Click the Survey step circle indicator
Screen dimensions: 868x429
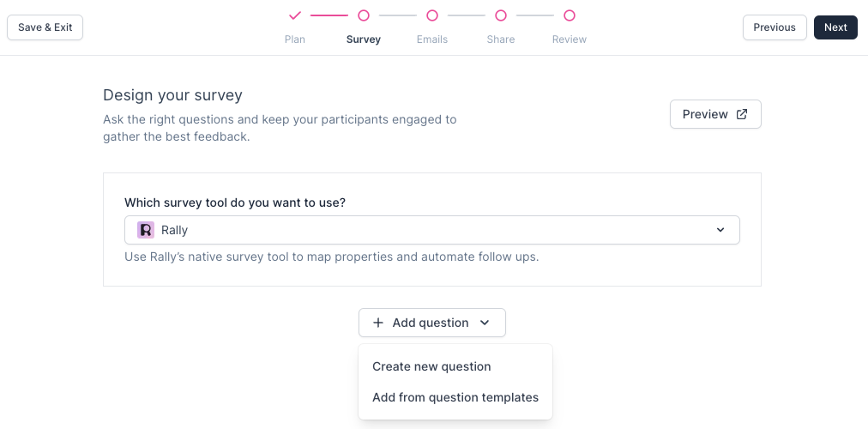[364, 15]
